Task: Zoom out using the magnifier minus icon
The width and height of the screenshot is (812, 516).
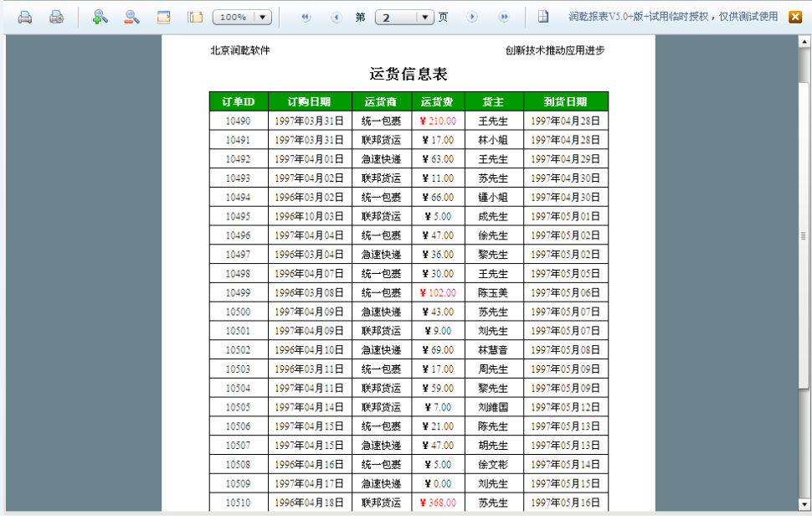Action: (x=131, y=17)
